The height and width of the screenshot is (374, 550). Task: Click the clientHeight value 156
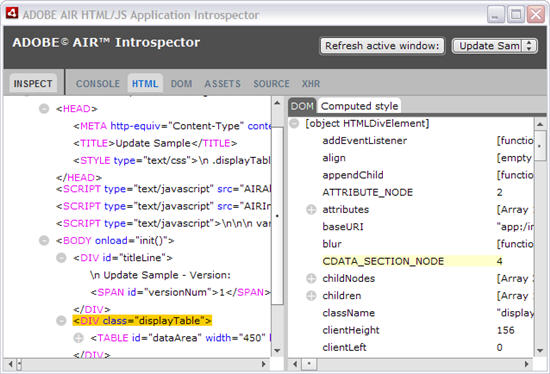tap(505, 330)
